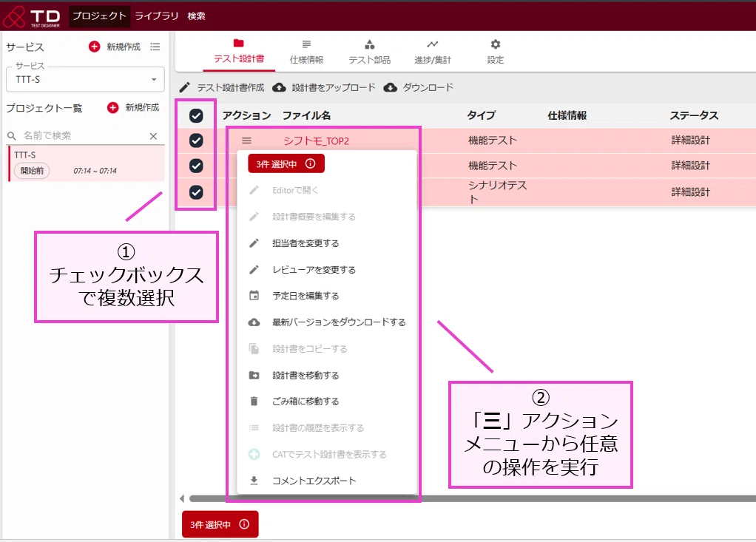Click the 3件 選択中 badge in popup menu
The image size is (756, 542).
click(x=286, y=164)
